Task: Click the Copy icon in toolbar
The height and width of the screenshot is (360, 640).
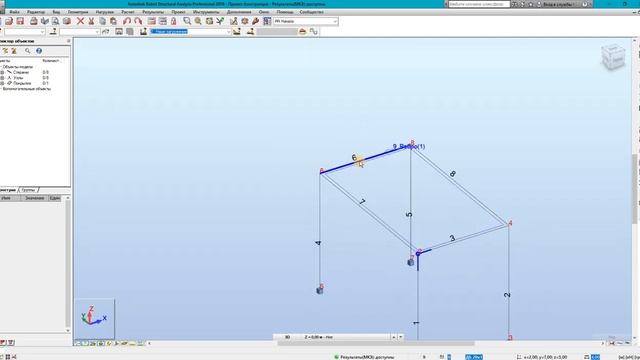Action: tap(102, 21)
